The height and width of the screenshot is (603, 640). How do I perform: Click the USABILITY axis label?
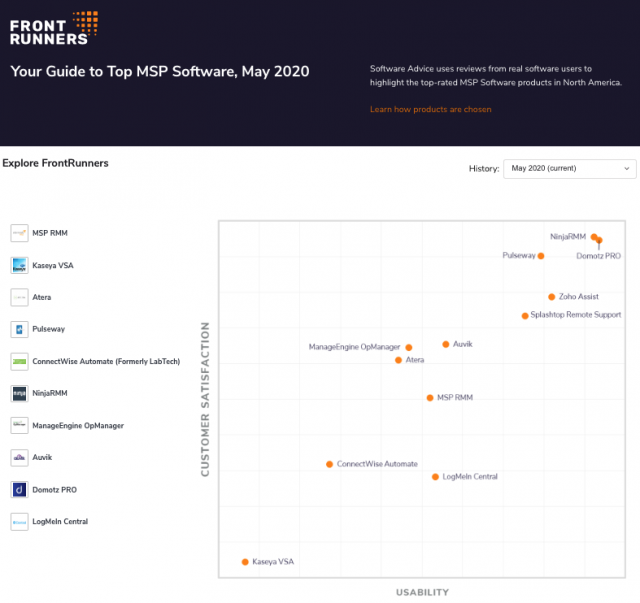click(422, 592)
